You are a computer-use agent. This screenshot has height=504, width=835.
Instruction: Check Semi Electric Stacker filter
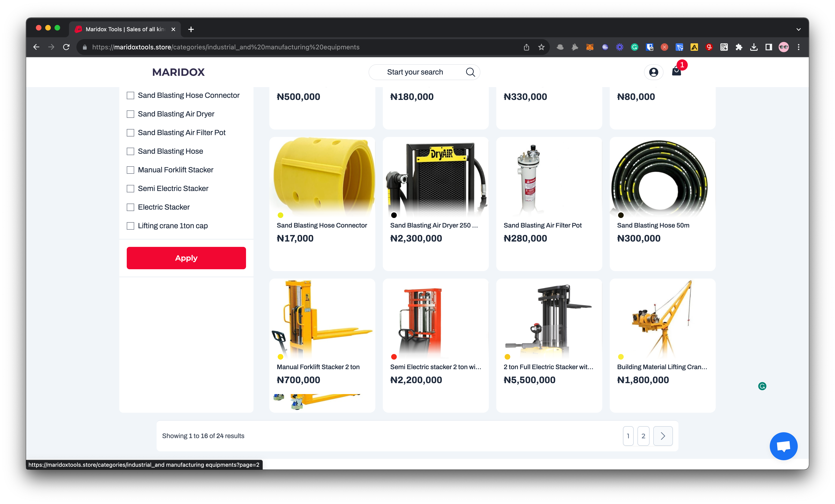130,189
